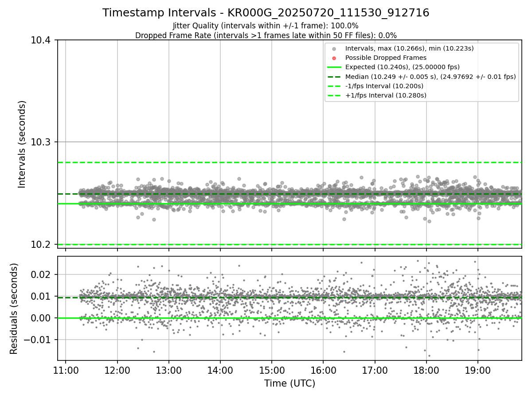Click the 18:00 time tick label
The width and height of the screenshot is (532, 399).
tap(426, 370)
